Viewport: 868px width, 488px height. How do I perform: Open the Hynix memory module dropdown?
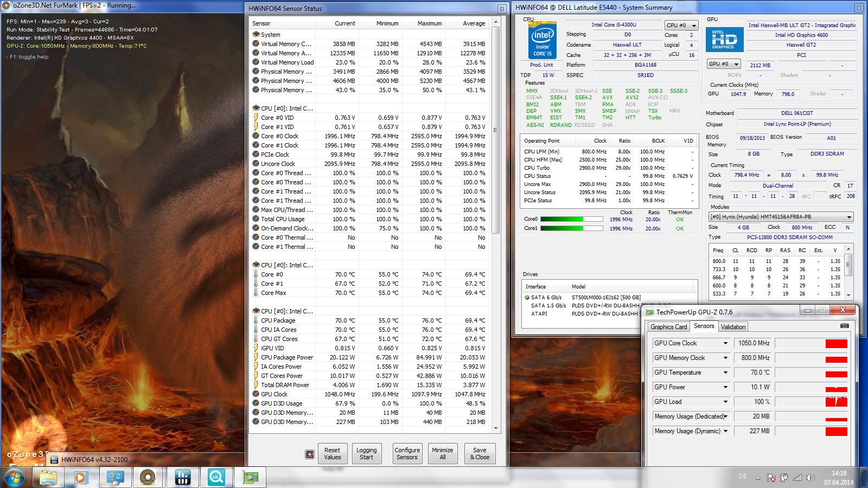pyautogui.click(x=781, y=217)
